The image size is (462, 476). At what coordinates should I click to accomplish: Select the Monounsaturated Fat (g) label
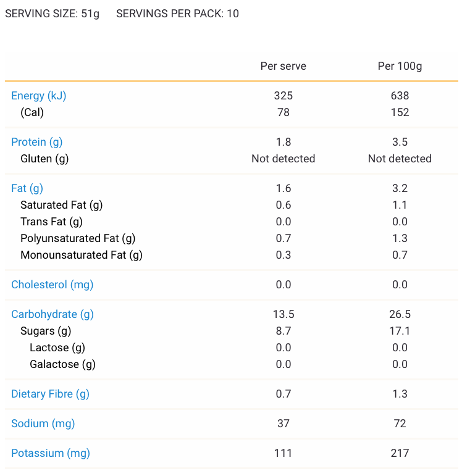click(x=82, y=256)
